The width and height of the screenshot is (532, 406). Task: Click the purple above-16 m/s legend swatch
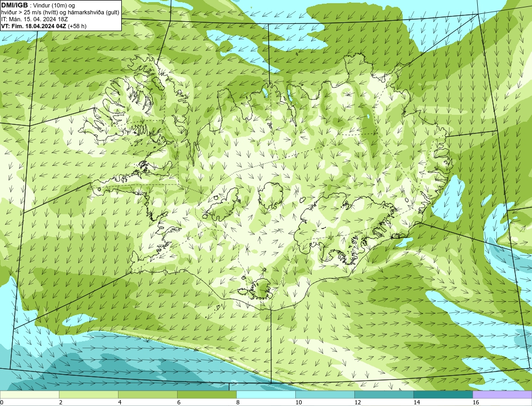[502, 394]
